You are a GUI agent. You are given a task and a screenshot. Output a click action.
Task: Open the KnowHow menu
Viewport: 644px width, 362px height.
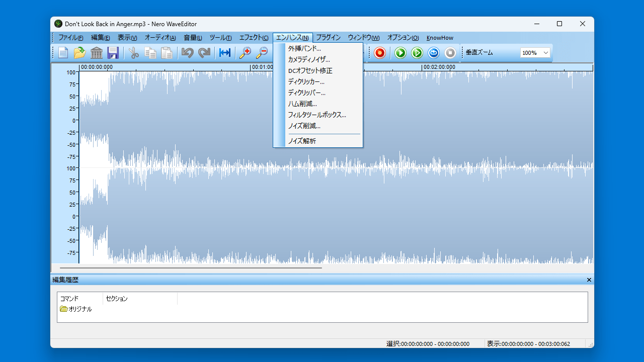440,38
